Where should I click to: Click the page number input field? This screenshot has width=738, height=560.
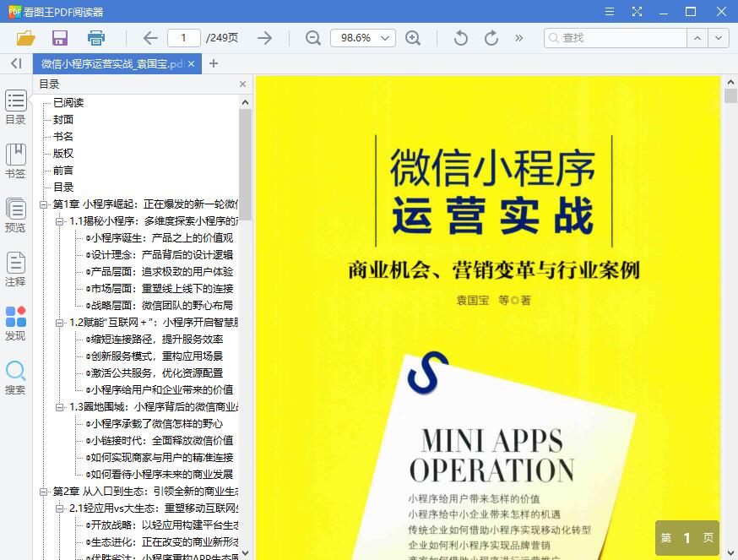184,38
